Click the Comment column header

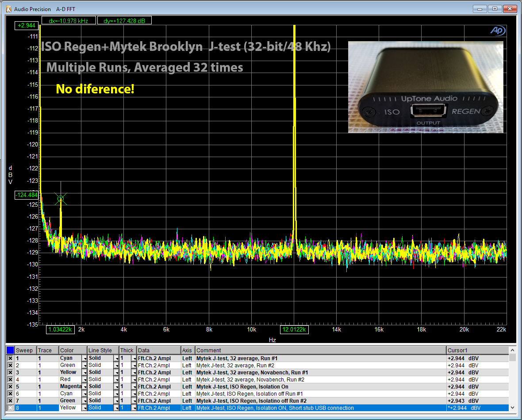pyautogui.click(x=321, y=350)
